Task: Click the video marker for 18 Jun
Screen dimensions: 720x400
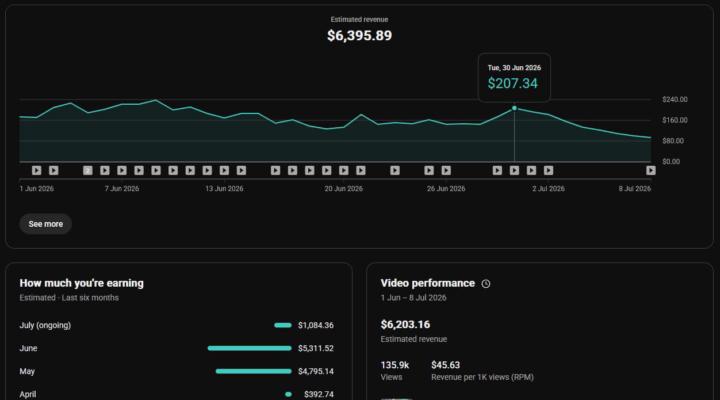Action: tap(309, 170)
